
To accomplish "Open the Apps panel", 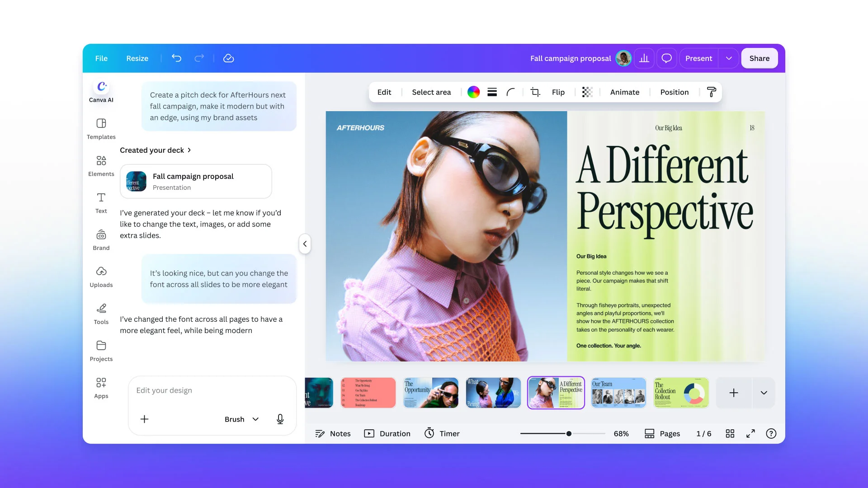I will [101, 388].
